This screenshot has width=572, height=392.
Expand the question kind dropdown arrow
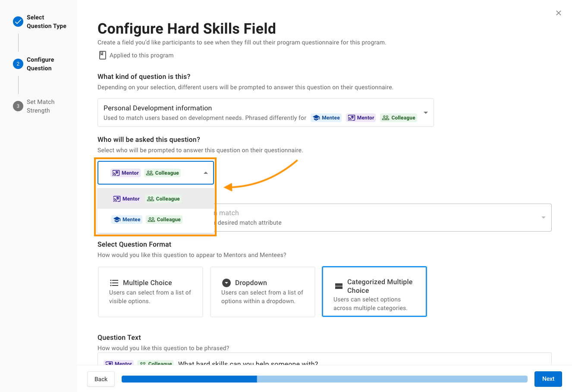(x=426, y=113)
